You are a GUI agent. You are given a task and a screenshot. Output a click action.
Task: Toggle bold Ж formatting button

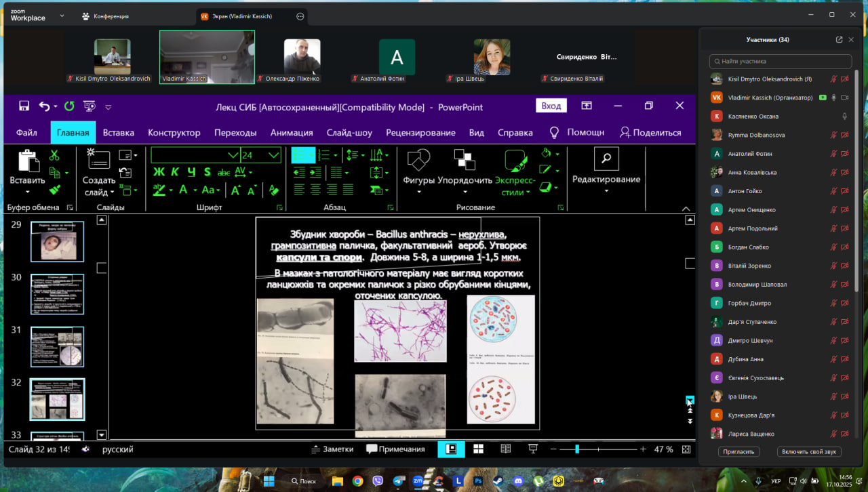pos(159,172)
